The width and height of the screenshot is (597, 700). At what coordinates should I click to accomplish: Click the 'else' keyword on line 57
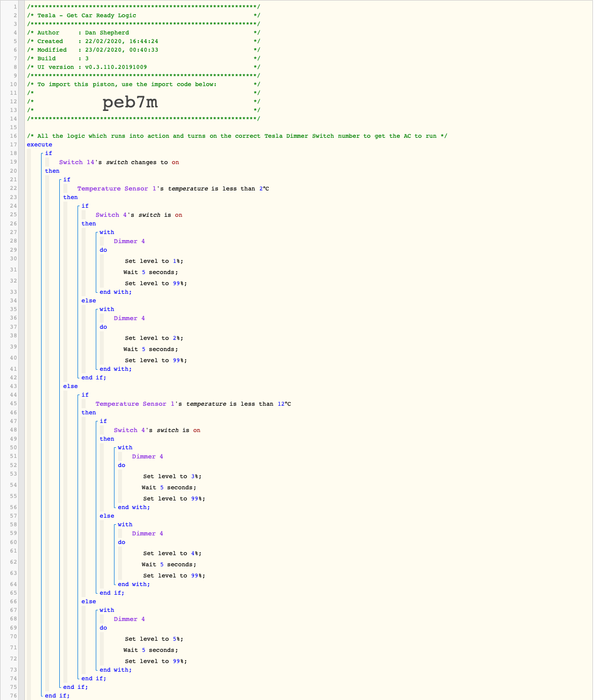click(107, 516)
